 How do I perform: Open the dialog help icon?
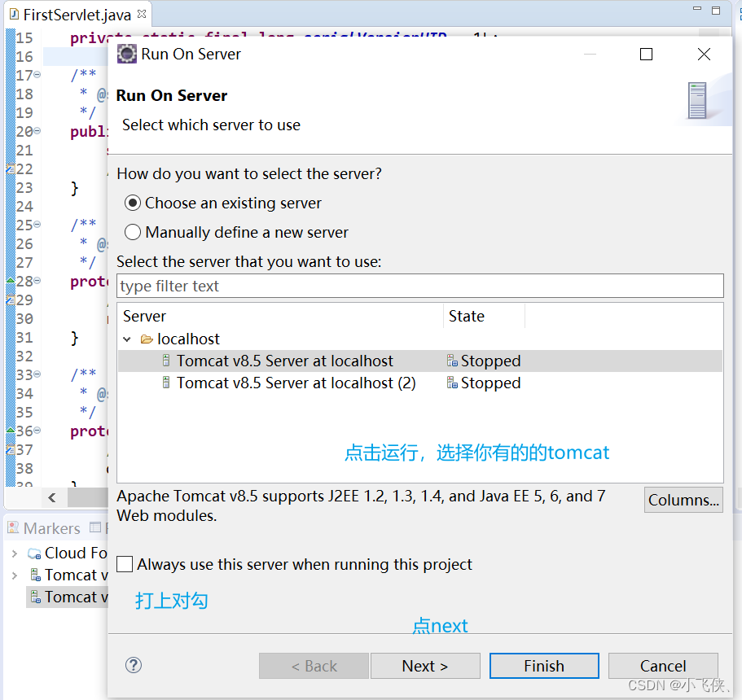click(134, 665)
